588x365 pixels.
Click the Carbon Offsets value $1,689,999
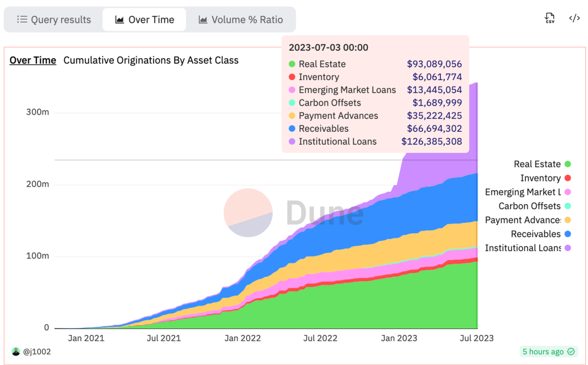click(437, 103)
